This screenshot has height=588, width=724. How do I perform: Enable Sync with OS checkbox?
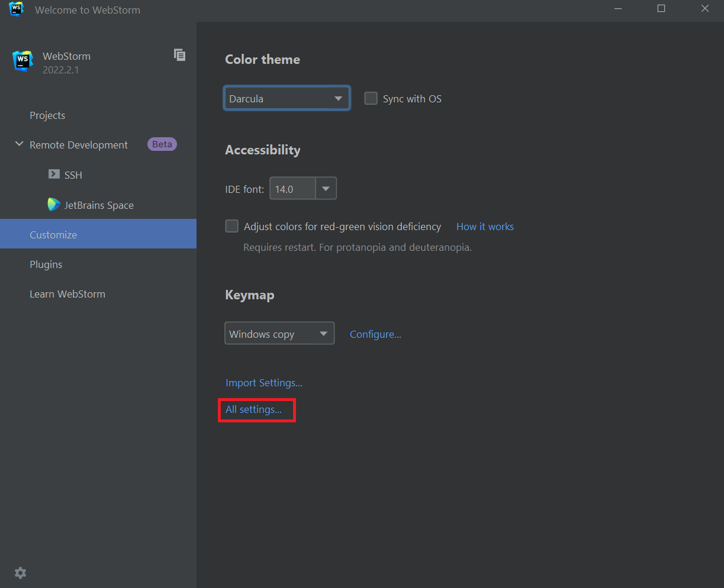[x=371, y=98]
